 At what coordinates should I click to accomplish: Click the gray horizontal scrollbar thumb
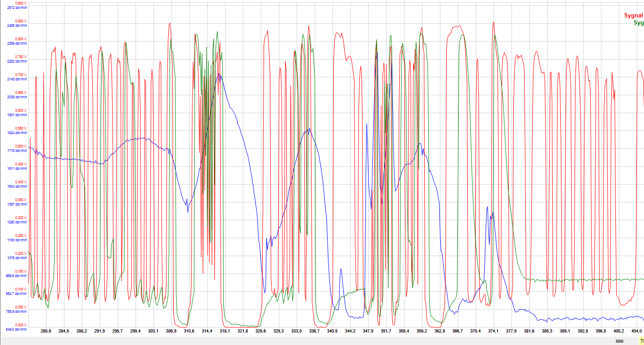tap(619, 341)
